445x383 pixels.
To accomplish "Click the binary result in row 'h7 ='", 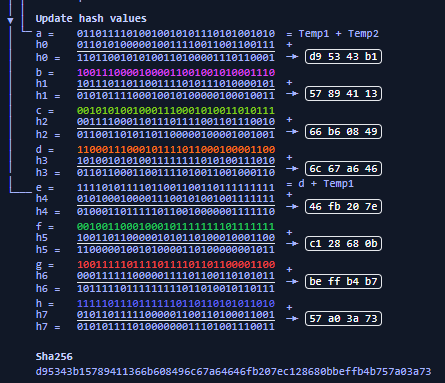I will (x=176, y=327).
